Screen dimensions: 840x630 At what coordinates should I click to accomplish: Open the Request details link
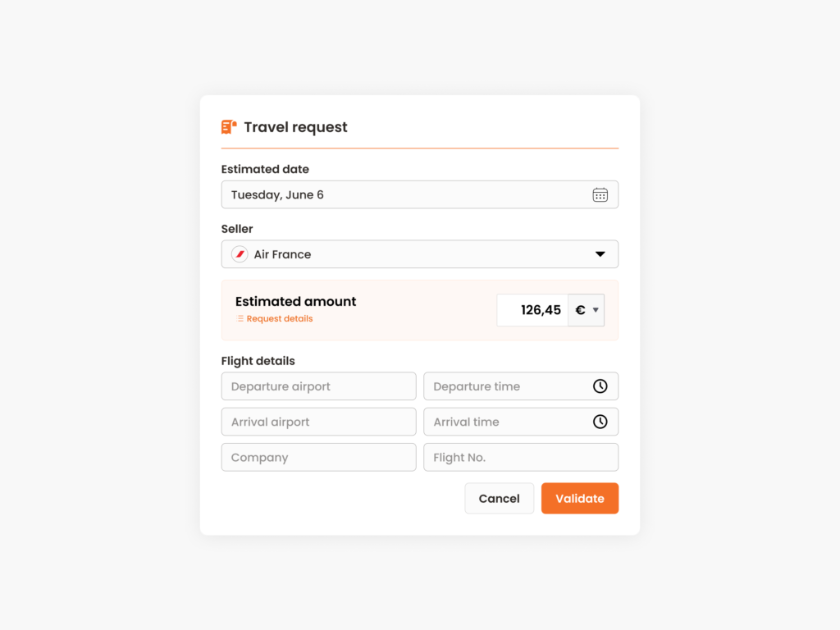pyautogui.click(x=278, y=318)
